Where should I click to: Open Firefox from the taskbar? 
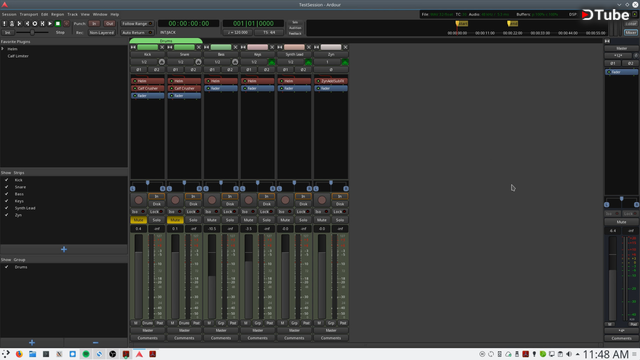pos(19,354)
